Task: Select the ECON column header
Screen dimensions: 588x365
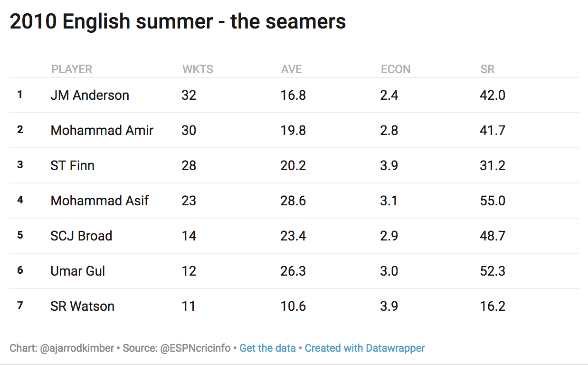Action: (395, 69)
